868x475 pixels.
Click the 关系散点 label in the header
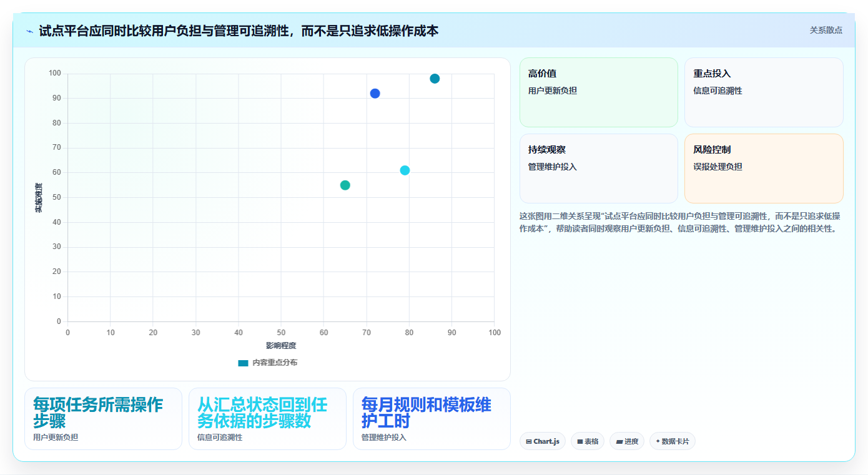tap(826, 30)
